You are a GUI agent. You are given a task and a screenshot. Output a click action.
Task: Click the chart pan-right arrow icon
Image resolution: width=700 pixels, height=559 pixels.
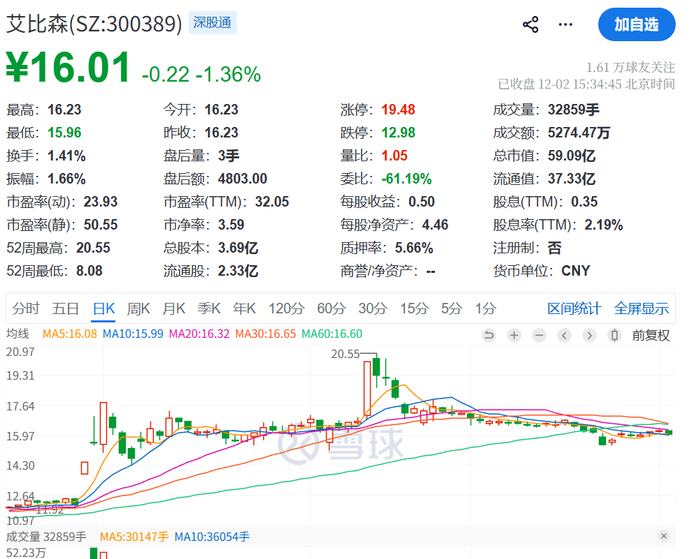[x=589, y=335]
